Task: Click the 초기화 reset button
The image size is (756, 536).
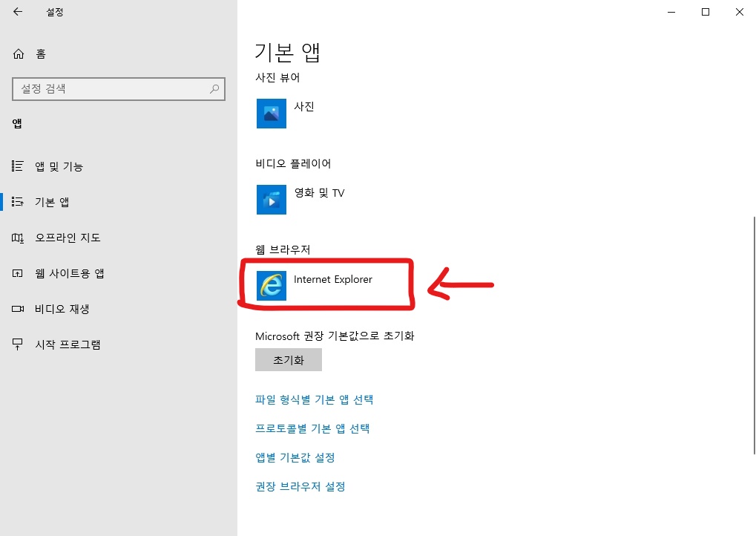Action: pyautogui.click(x=289, y=360)
